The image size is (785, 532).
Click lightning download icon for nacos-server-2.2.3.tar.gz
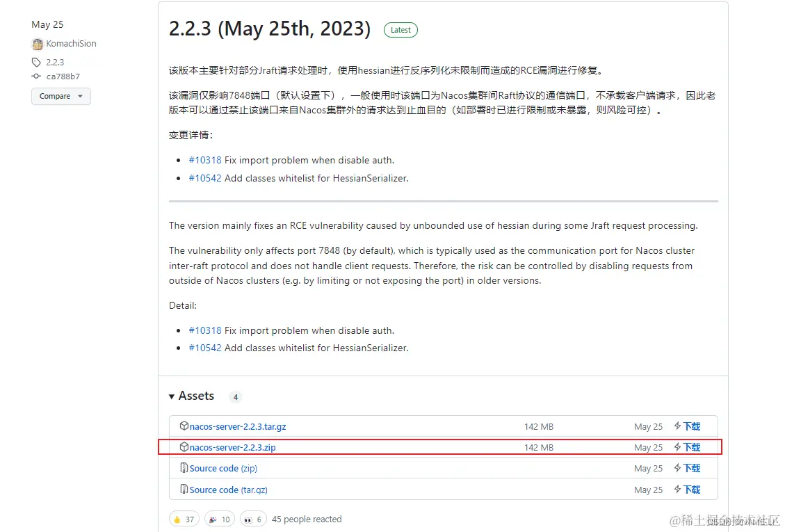click(677, 426)
